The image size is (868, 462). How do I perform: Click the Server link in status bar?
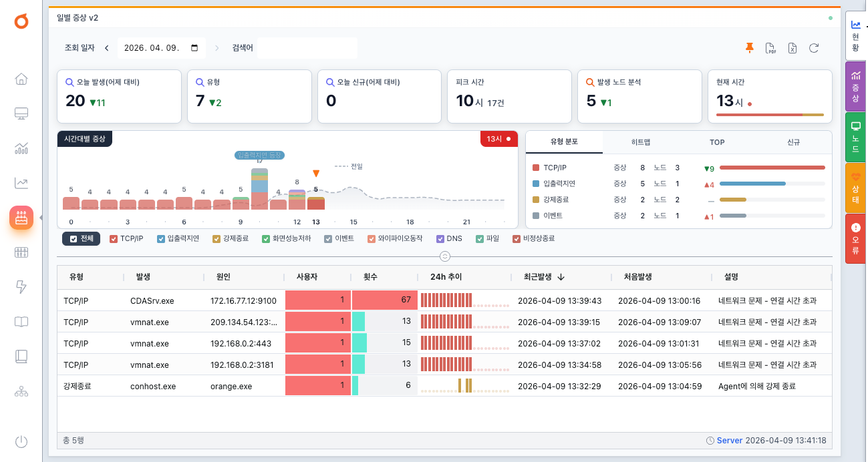pyautogui.click(x=730, y=441)
